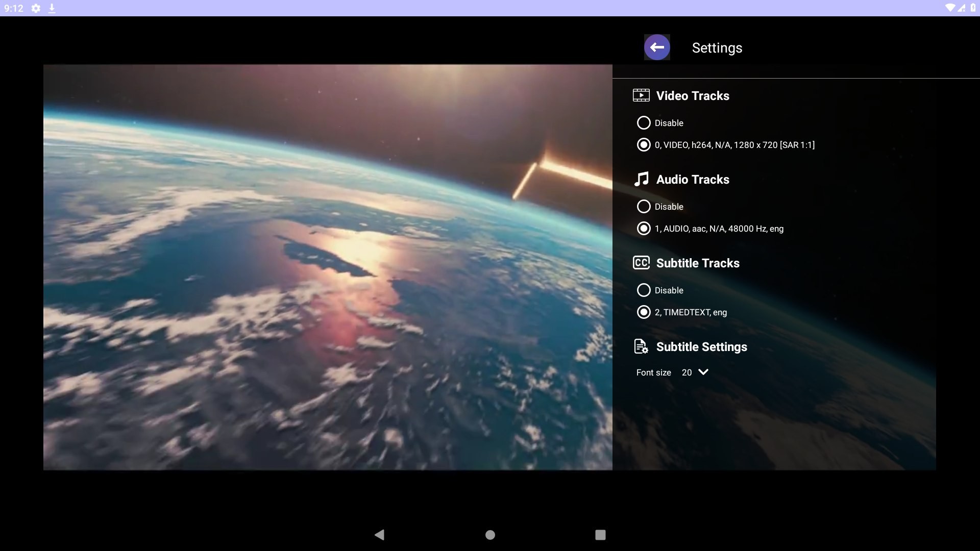
Task: Select the h264 1280 x 720 video track
Action: (x=725, y=145)
